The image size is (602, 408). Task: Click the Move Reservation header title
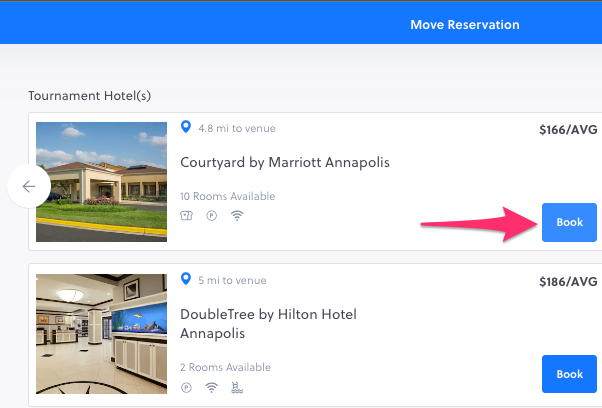(465, 25)
